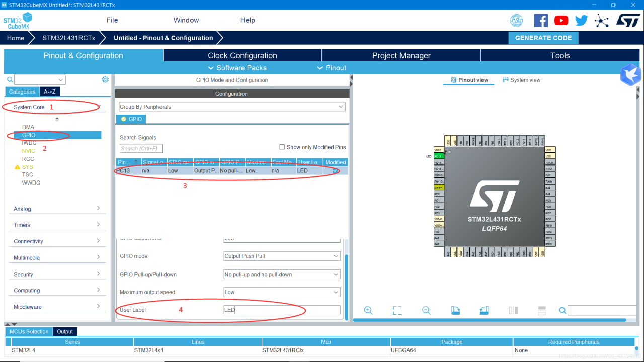The width and height of the screenshot is (644, 362).
Task: Fit the chip view to screen
Action: 397,310
